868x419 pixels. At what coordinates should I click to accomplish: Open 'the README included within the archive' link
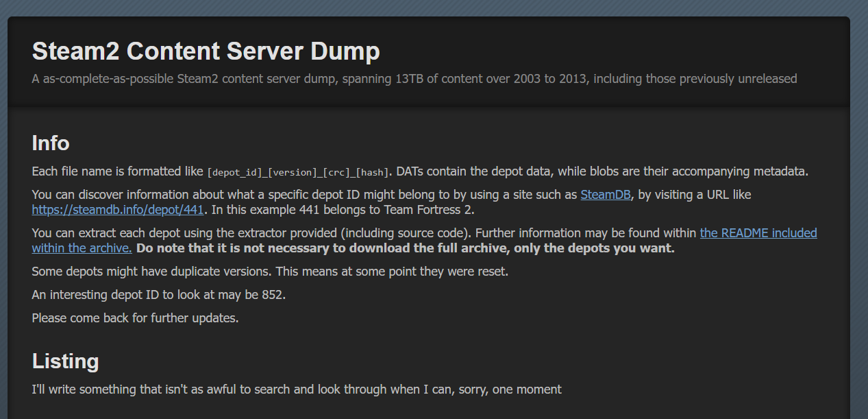click(x=758, y=233)
